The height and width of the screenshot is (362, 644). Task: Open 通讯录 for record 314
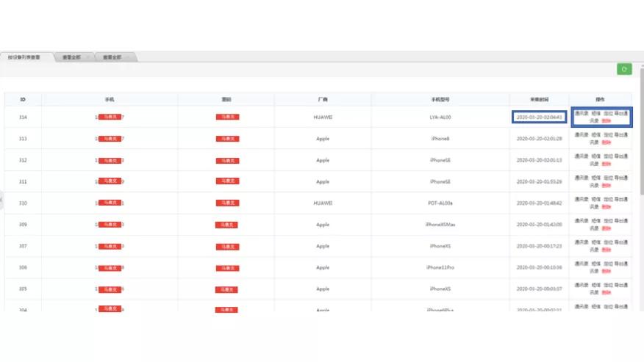tap(582, 113)
